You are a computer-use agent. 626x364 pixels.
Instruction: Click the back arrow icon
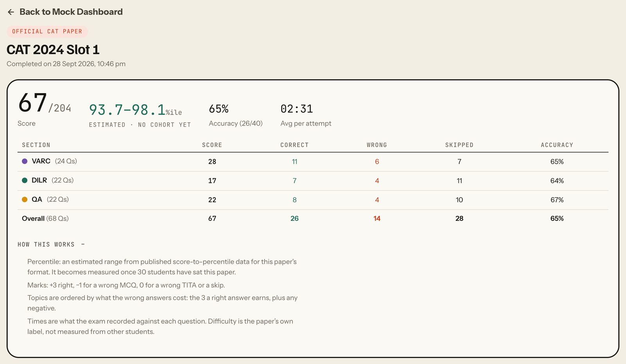11,12
